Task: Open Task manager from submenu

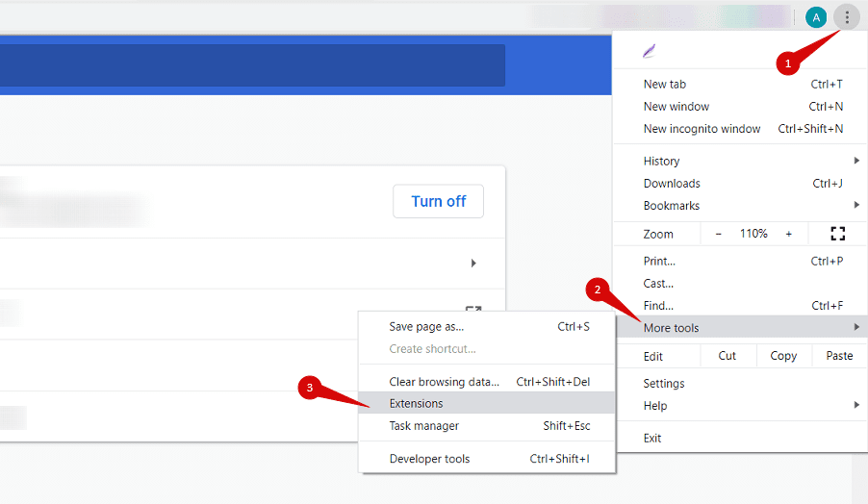Action: (x=424, y=426)
